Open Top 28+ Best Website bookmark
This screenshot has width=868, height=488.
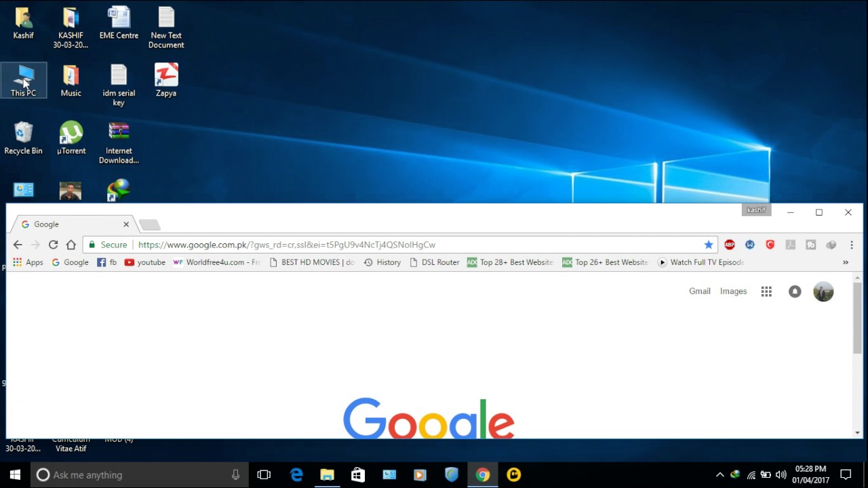tap(510, 262)
